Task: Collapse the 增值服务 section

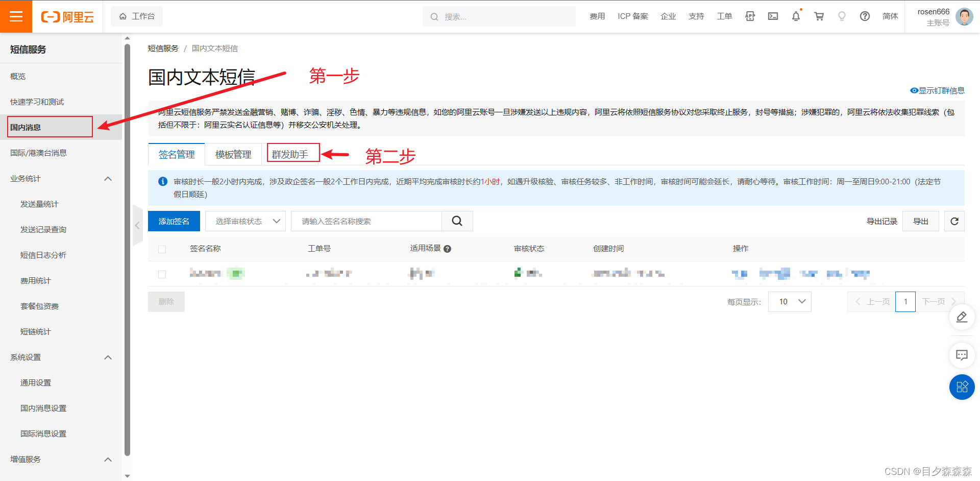Action: click(x=108, y=459)
